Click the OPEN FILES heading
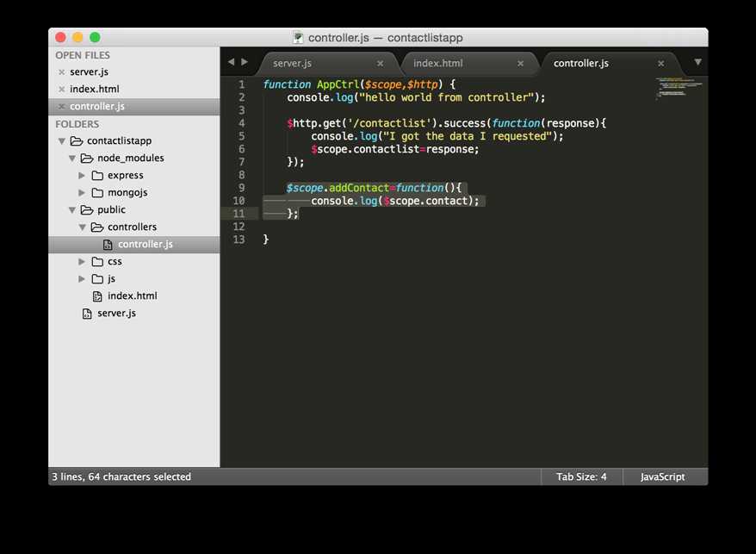The height and width of the screenshot is (554, 756). (x=83, y=55)
